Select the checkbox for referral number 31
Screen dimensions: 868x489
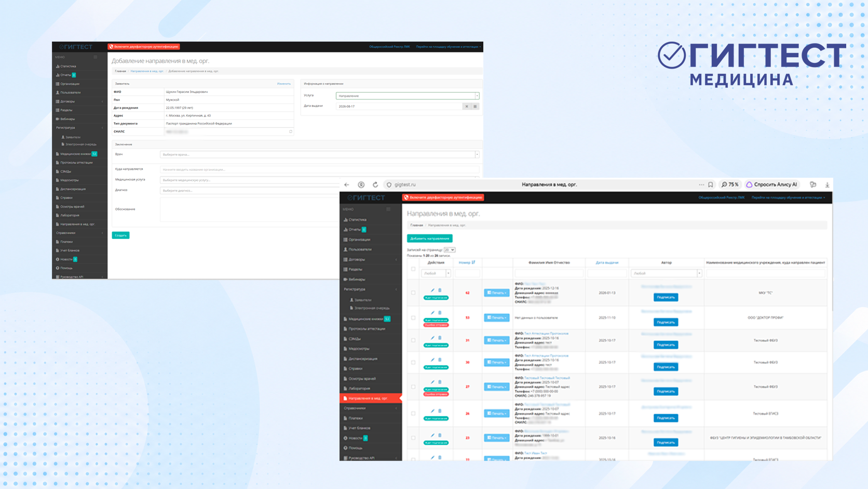point(413,340)
